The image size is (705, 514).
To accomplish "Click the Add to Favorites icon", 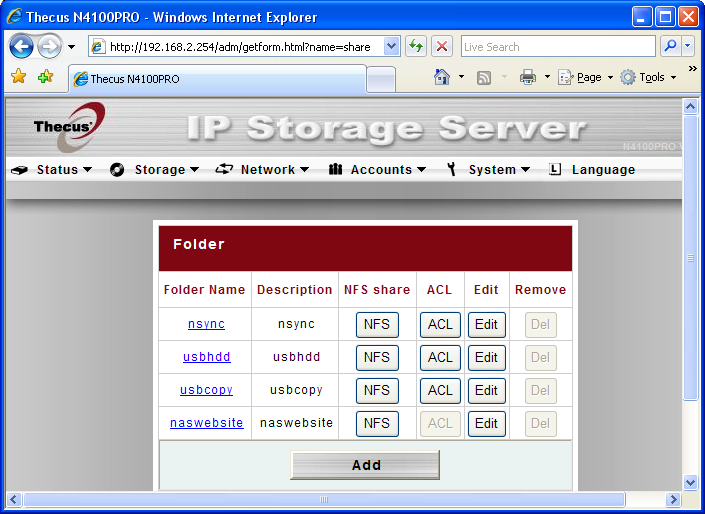I will point(45,77).
